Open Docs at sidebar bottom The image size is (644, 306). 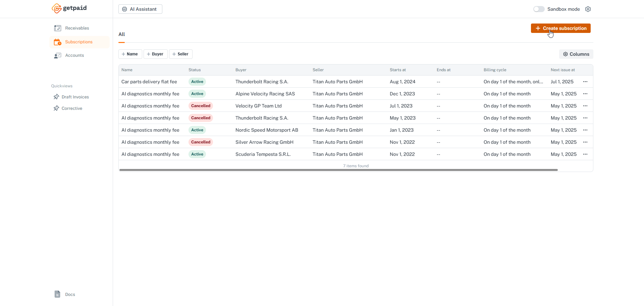click(x=70, y=295)
